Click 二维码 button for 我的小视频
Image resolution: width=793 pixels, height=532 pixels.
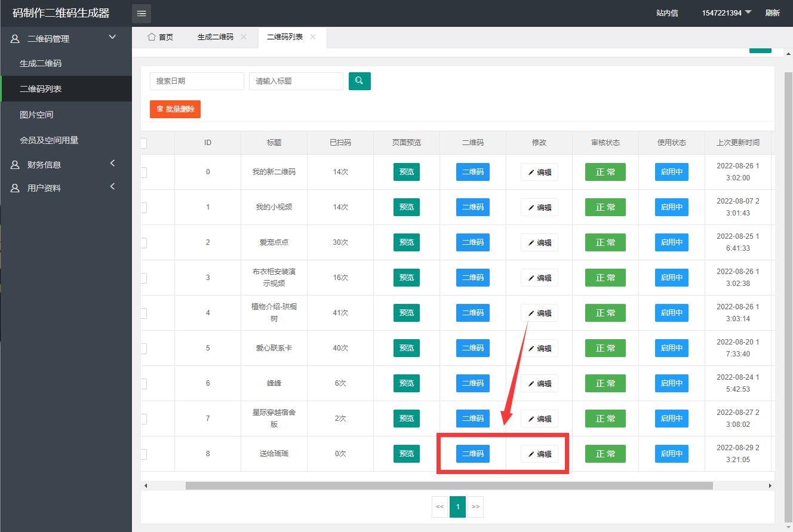(473, 207)
